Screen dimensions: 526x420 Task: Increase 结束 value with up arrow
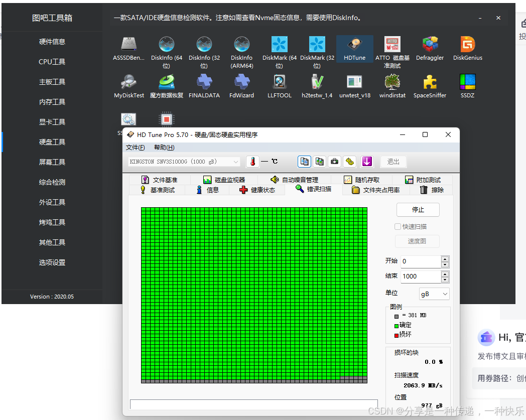pyautogui.click(x=445, y=274)
